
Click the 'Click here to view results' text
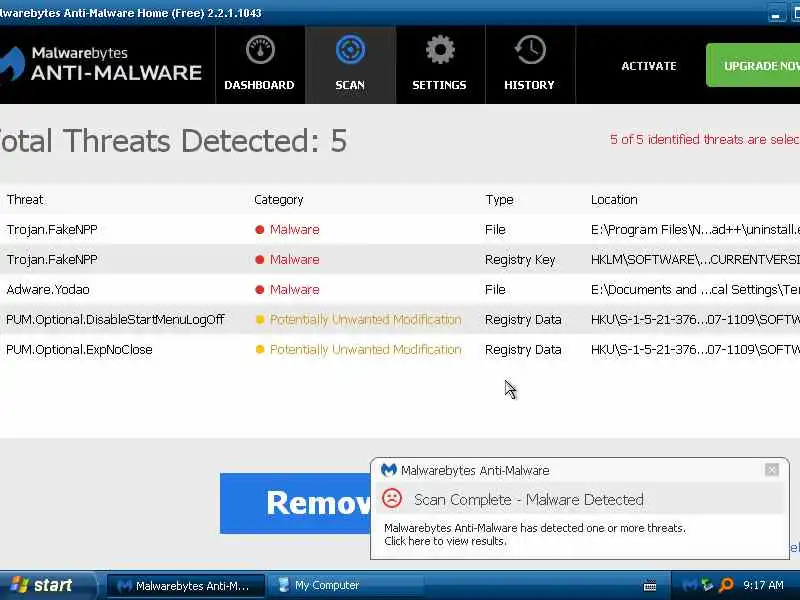coord(445,541)
